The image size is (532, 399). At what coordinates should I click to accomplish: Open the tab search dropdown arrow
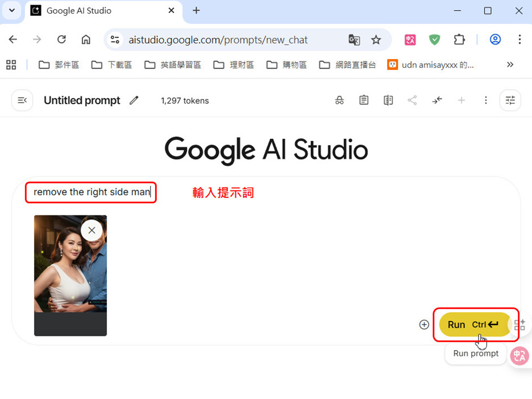[x=12, y=10]
